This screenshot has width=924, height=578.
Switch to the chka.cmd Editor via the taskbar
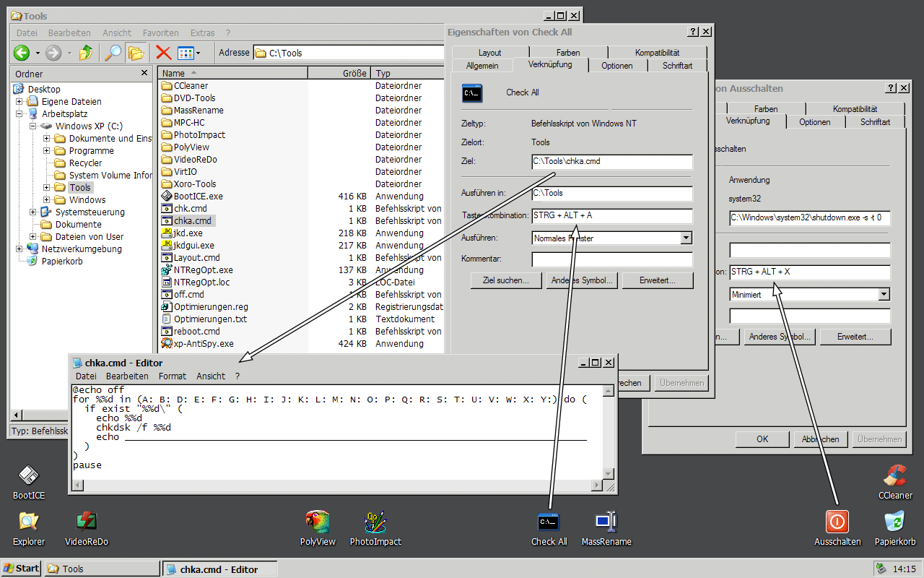(219, 569)
